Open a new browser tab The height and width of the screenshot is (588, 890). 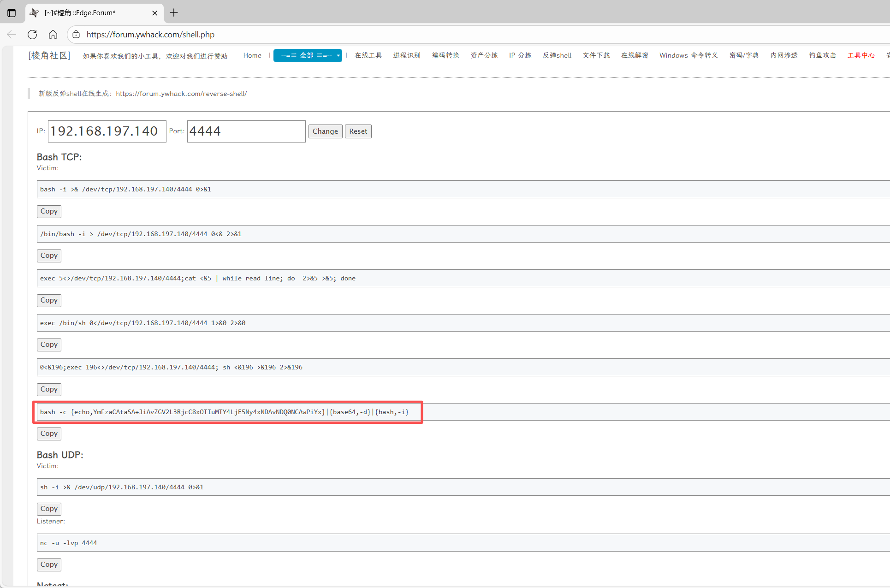[x=174, y=13]
